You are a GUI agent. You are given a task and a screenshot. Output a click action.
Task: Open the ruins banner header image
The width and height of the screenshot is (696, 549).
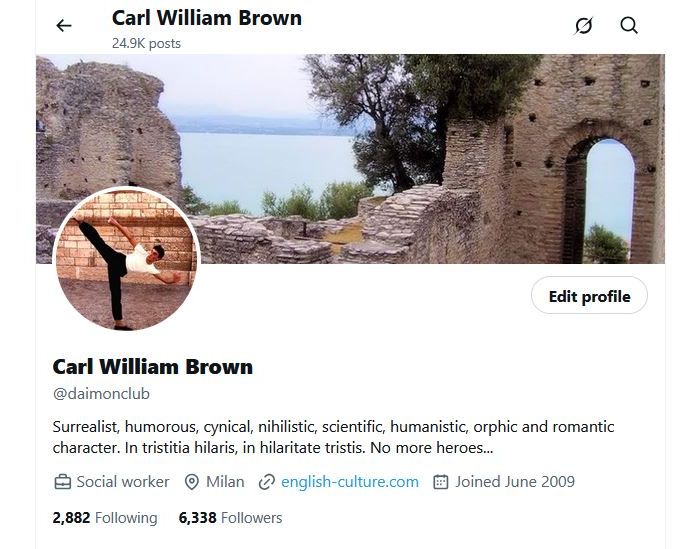[x=350, y=159]
